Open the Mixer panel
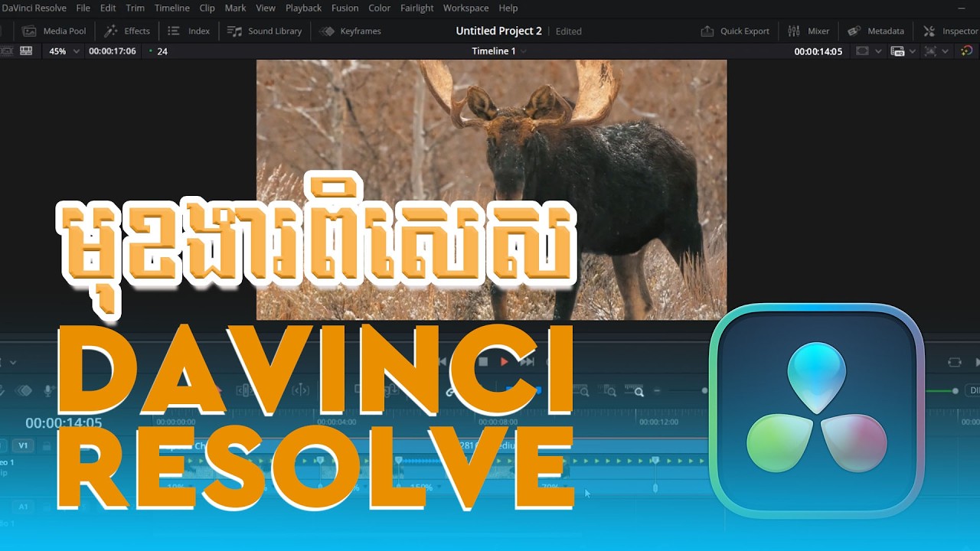This screenshot has width=980, height=551. coord(808,31)
